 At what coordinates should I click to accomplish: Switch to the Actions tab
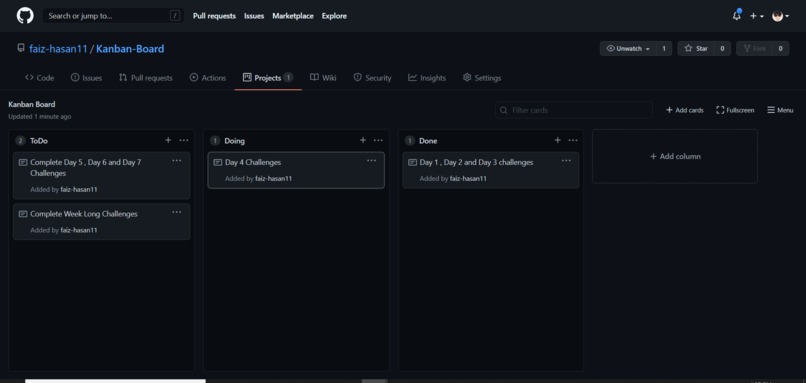tap(208, 78)
